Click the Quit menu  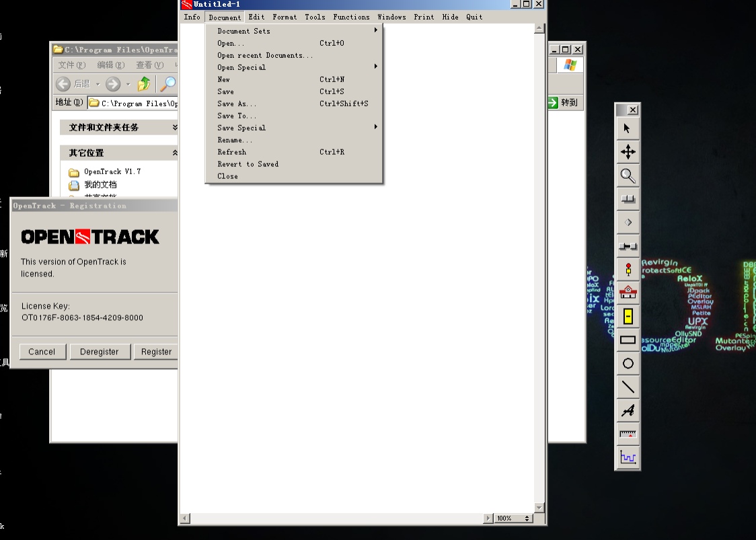(x=474, y=17)
